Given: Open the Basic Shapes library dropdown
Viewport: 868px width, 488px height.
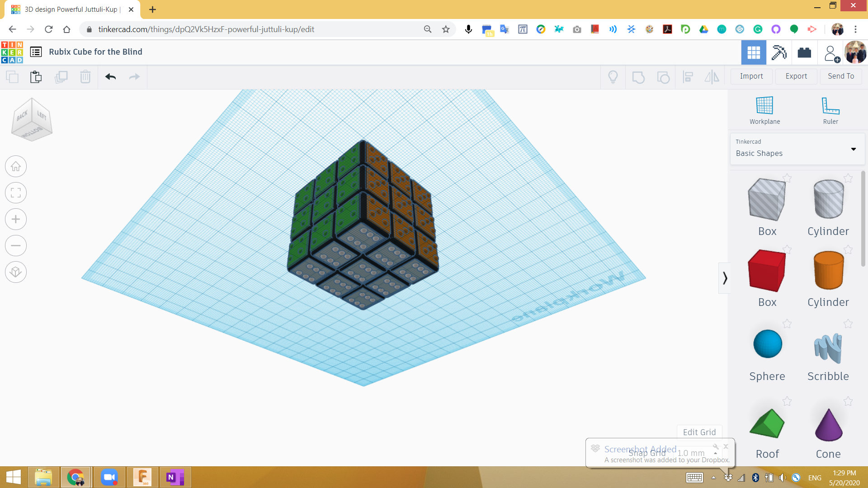Looking at the screenshot, I should [x=797, y=149].
